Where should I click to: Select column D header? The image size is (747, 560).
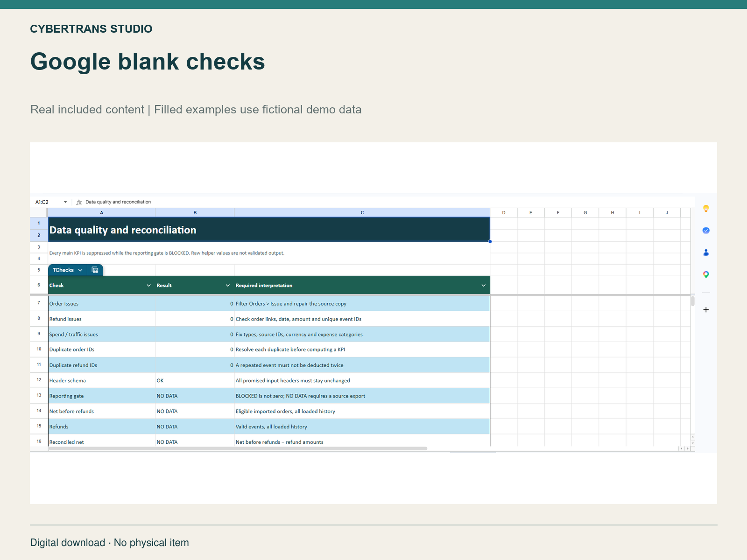coord(504,213)
